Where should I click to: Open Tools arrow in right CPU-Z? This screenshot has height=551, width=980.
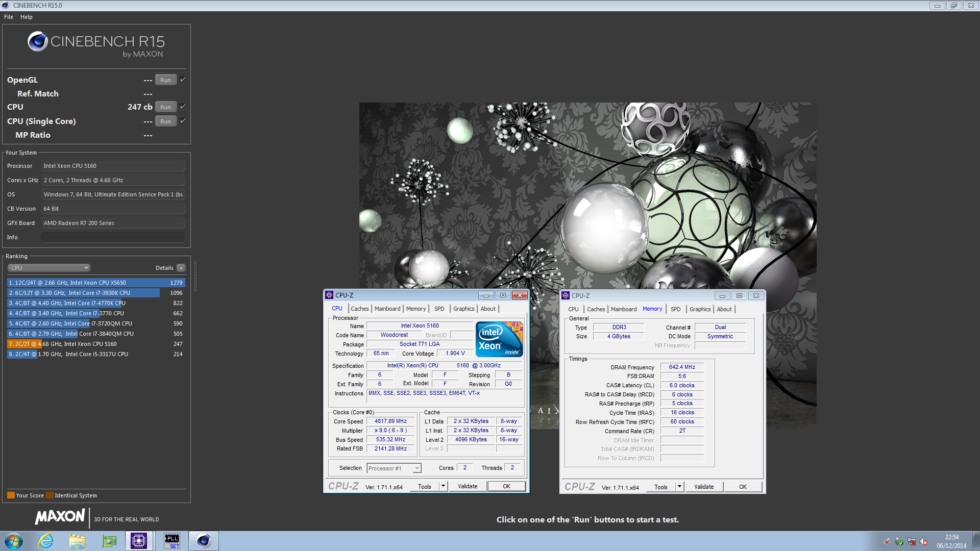[x=679, y=487]
